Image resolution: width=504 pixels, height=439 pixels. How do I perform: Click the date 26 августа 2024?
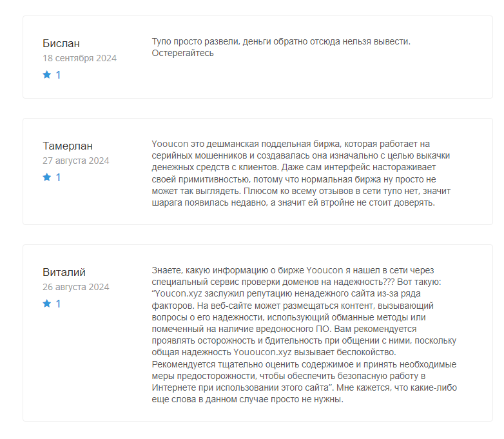[x=76, y=287]
